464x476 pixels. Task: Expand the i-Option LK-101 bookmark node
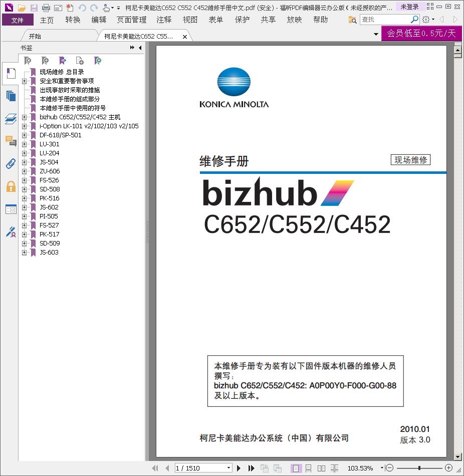point(24,126)
